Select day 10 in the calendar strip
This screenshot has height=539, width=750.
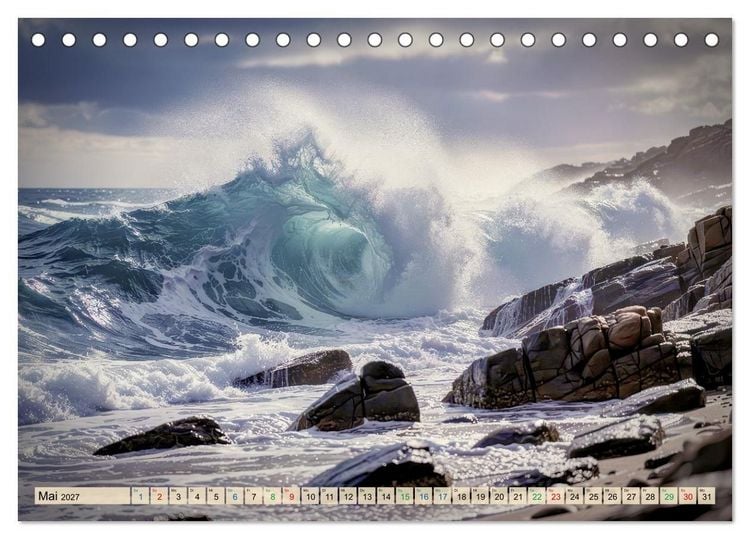[x=310, y=496]
